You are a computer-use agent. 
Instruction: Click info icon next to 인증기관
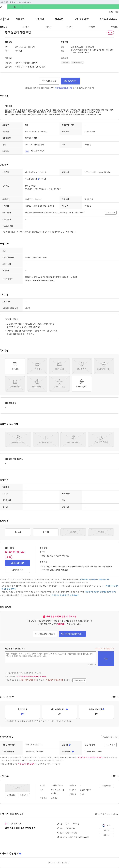[x=70, y=745]
